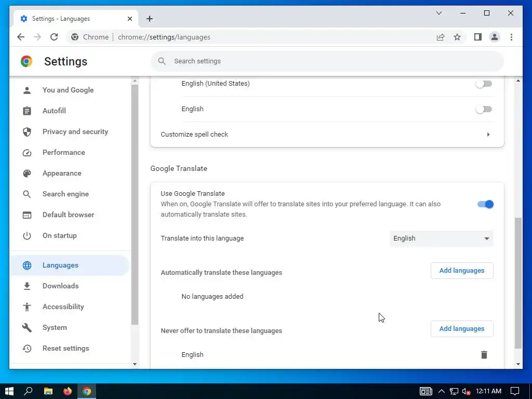532x399 pixels.
Task: Add languages to never offer translating
Action: pos(462,329)
